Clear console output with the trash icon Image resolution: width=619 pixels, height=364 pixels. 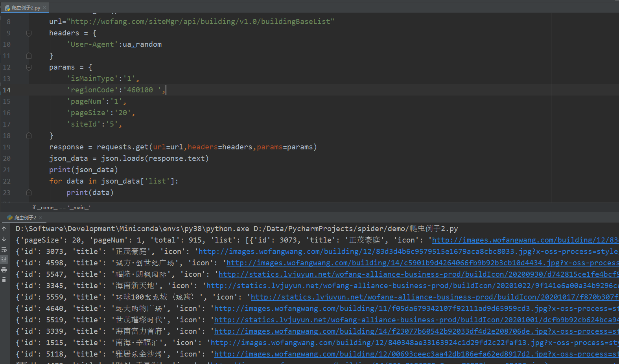click(x=4, y=280)
